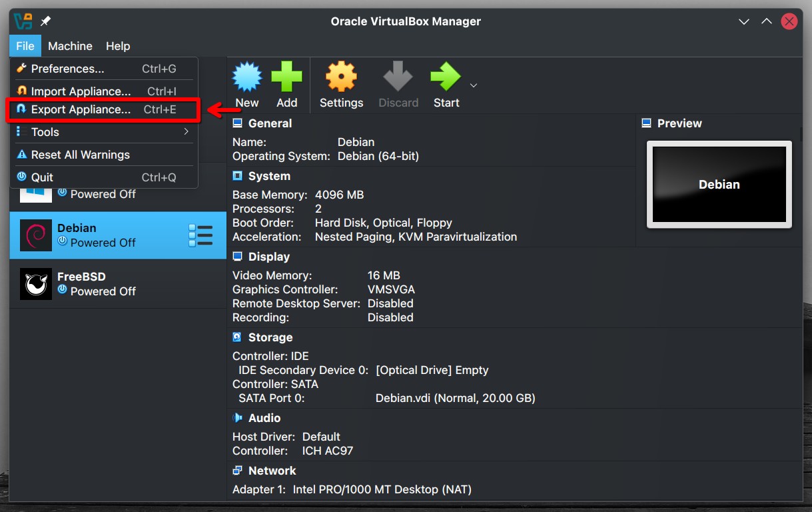The image size is (812, 512).
Task: Click the Start toolbar label
Action: pyautogui.click(x=446, y=103)
